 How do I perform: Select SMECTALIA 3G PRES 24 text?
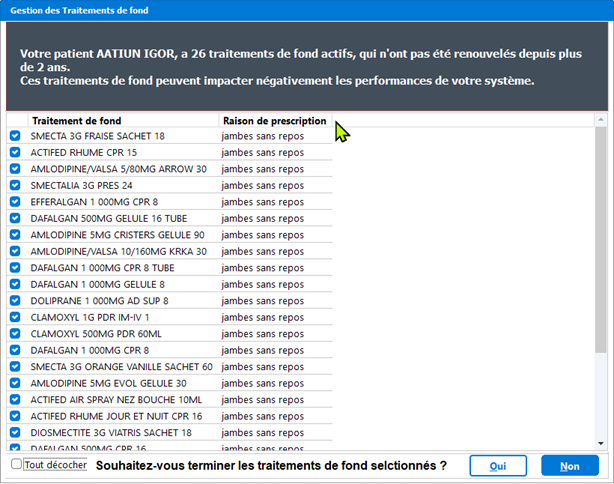pyautogui.click(x=81, y=185)
